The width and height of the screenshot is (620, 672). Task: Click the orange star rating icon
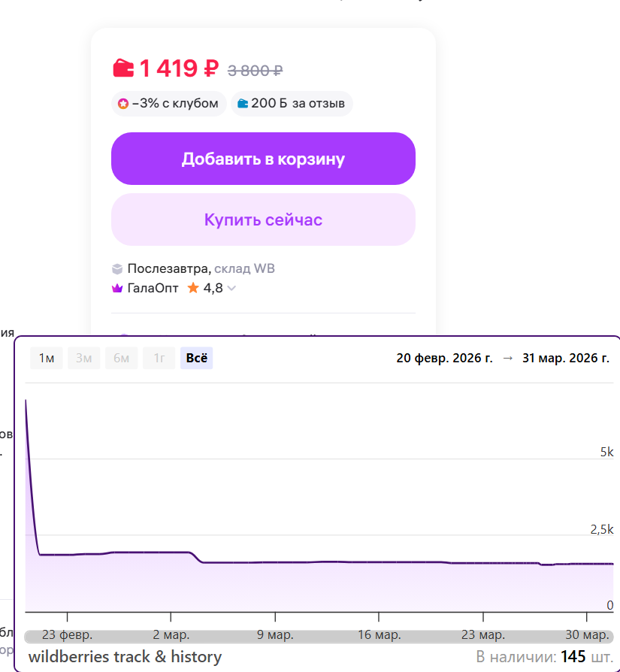coord(193,288)
